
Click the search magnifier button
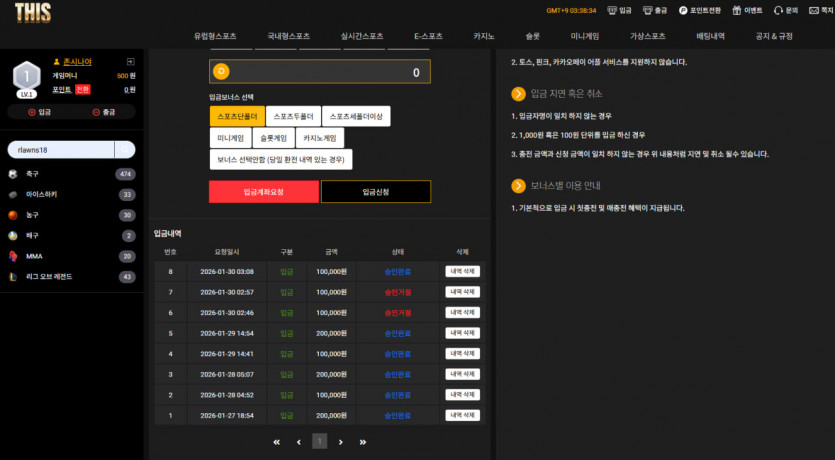click(125, 150)
